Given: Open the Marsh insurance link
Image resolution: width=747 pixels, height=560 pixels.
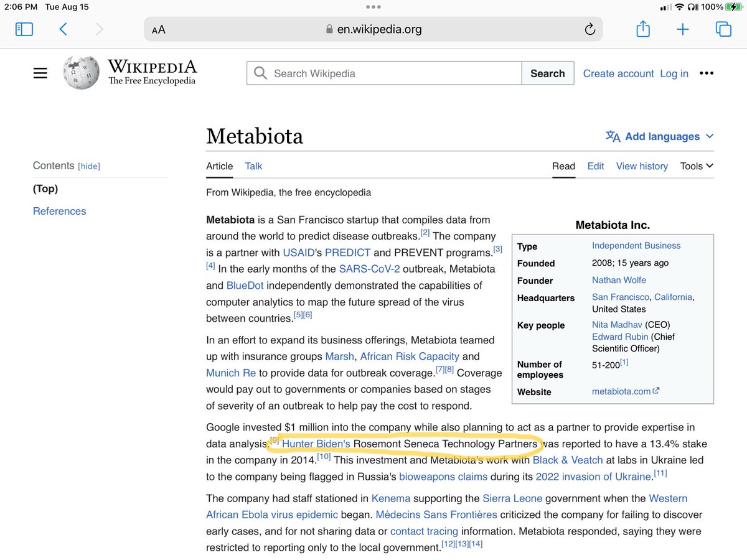Looking at the screenshot, I should coord(340,357).
